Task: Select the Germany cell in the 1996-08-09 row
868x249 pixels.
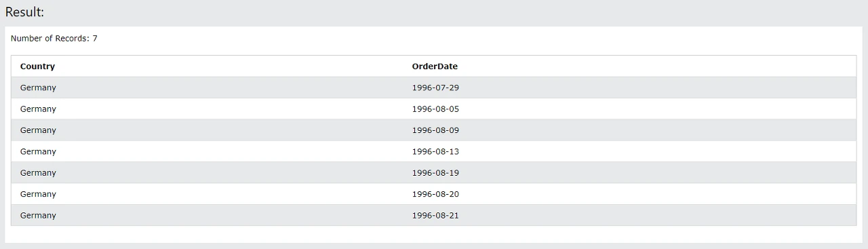Action: 38,130
